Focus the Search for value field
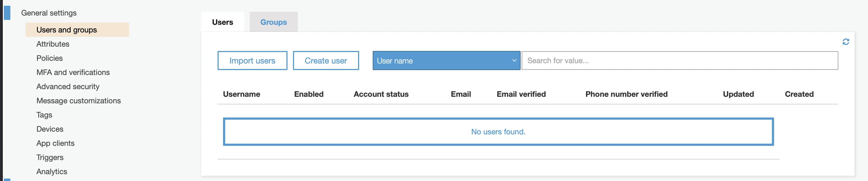 tap(679, 61)
